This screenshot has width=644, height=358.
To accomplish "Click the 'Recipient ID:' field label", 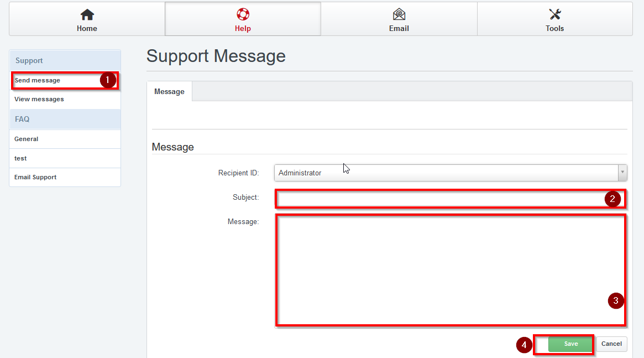I will coord(238,173).
